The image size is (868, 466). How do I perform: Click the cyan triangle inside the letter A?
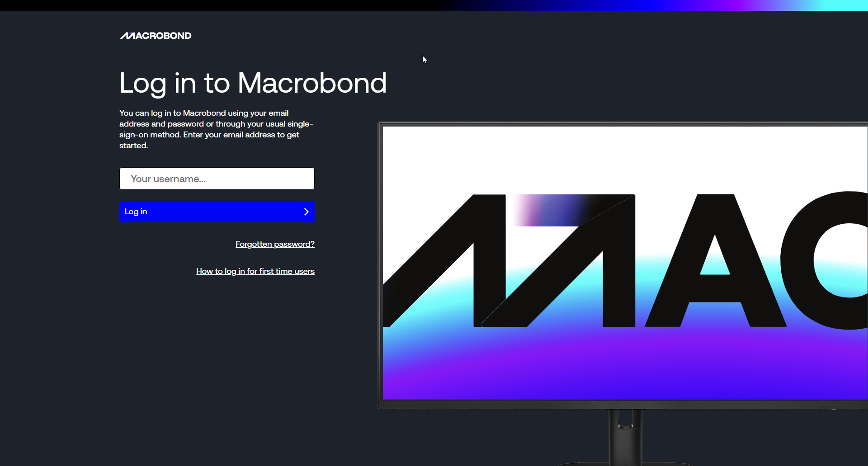pos(715,262)
